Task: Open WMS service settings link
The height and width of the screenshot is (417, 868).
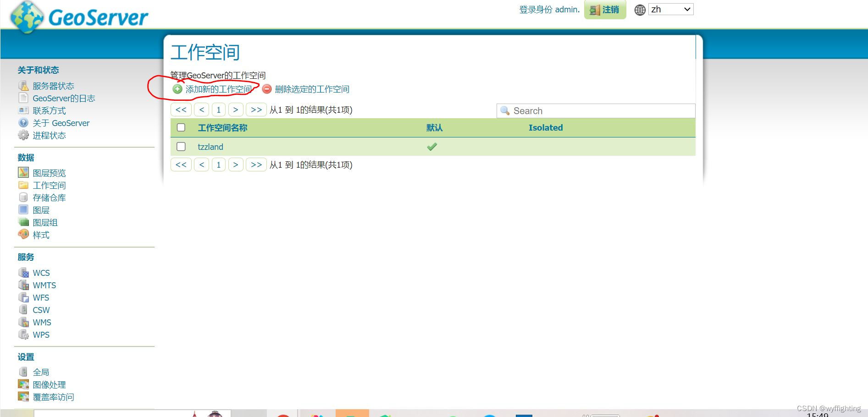Action: tap(42, 322)
